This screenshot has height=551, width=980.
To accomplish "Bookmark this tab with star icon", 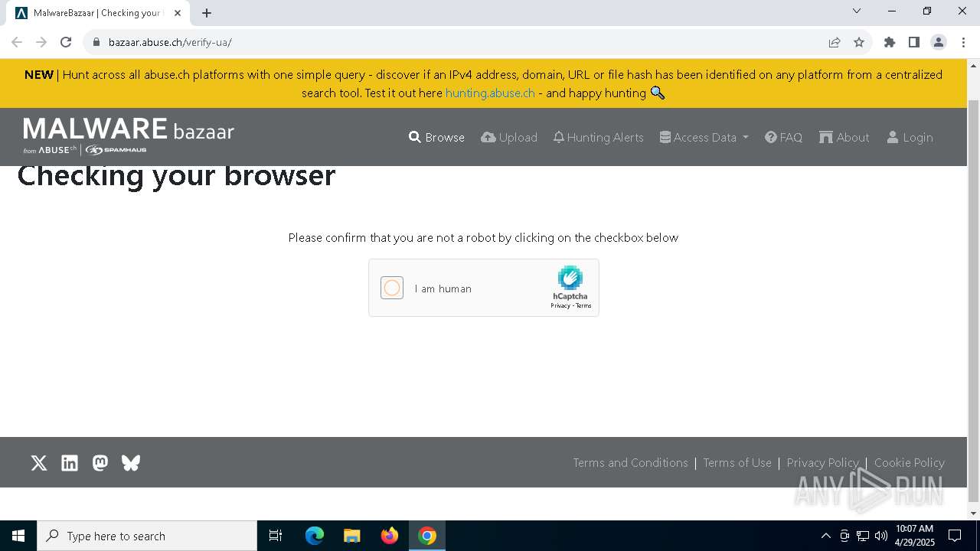I will 859,42.
